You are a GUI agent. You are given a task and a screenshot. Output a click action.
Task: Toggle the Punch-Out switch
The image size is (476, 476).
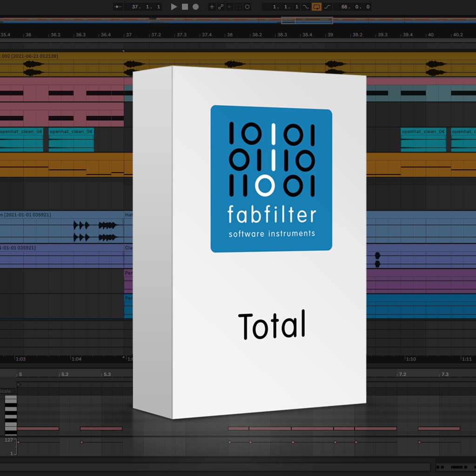(x=327, y=7)
